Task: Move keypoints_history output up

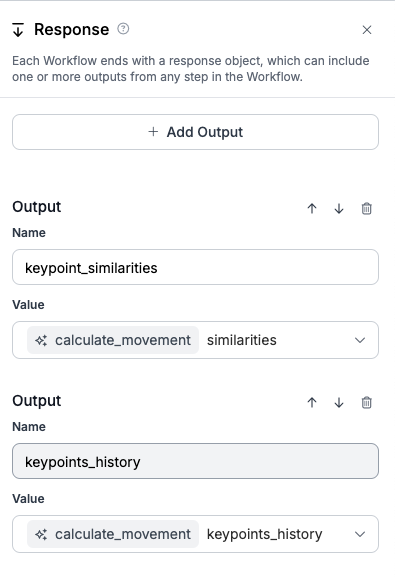Action: tap(312, 403)
